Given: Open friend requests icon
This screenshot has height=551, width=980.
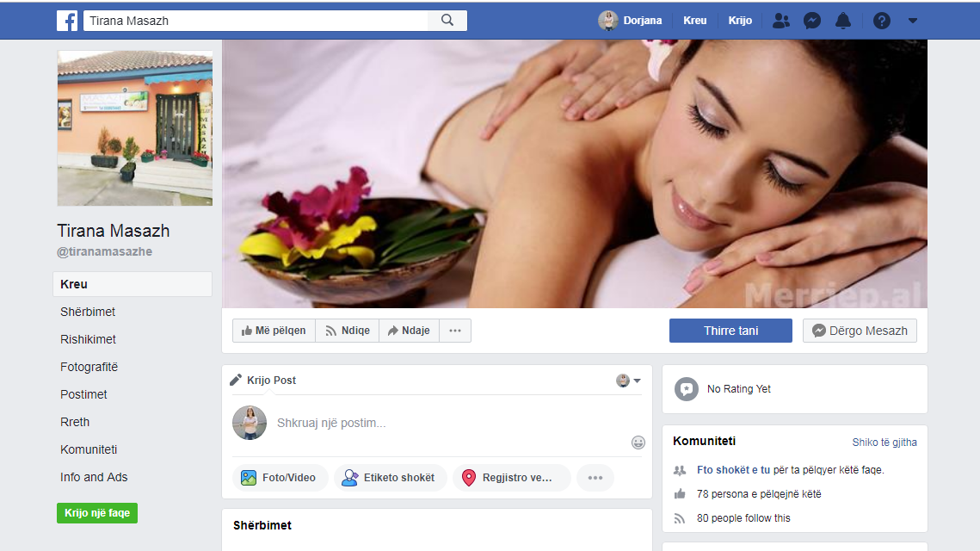Looking at the screenshot, I should [x=780, y=21].
